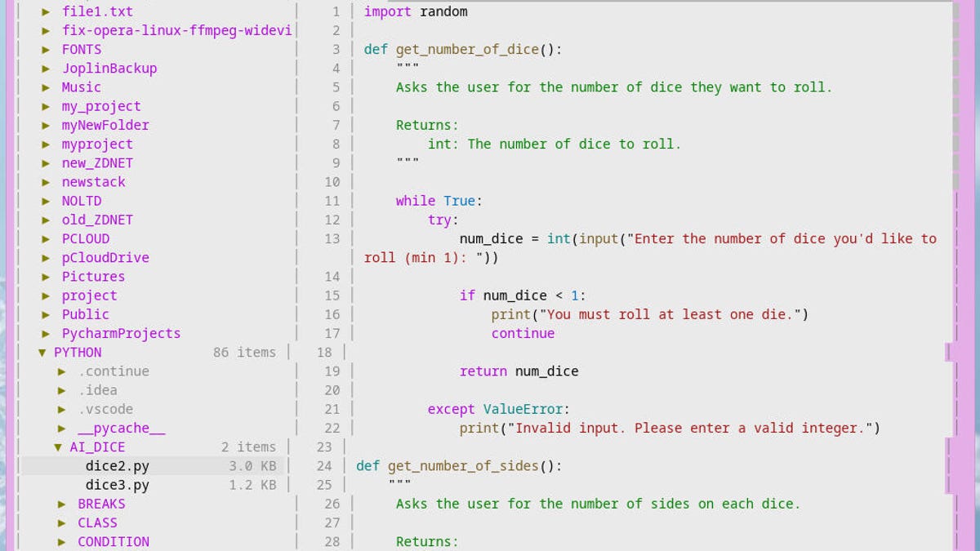Viewport: 980px width, 551px height.
Task: Open the old_ZDNET folder
Action: (x=96, y=220)
